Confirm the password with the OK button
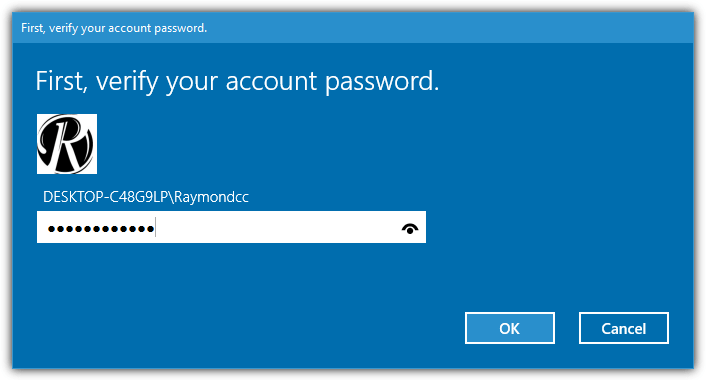706x380 pixels. pyautogui.click(x=510, y=328)
